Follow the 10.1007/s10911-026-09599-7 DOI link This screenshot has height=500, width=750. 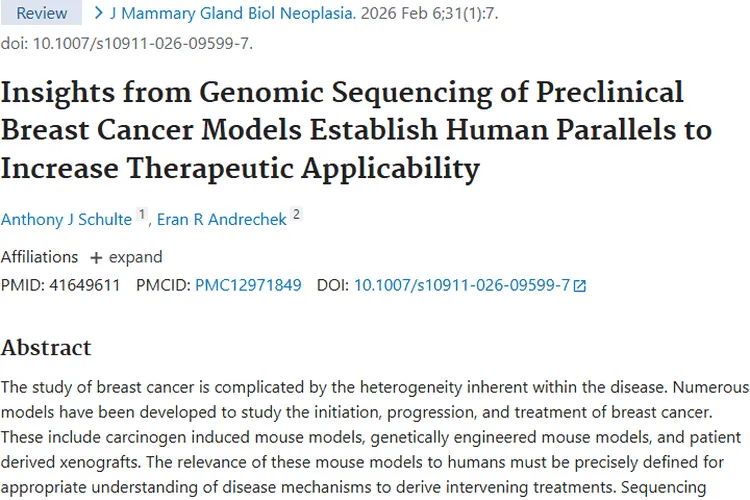[x=462, y=285]
